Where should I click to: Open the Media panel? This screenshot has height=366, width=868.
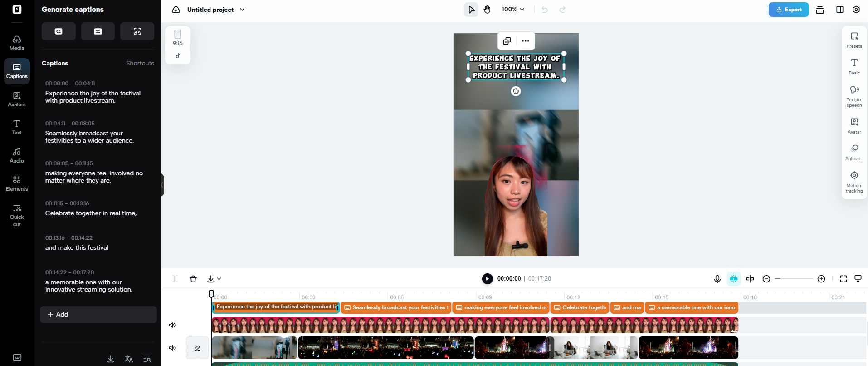[17, 43]
